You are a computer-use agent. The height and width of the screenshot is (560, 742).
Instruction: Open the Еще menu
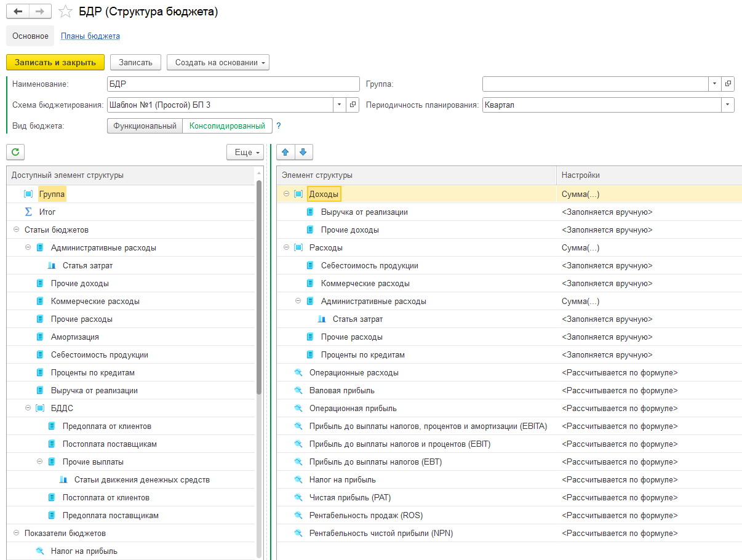(x=245, y=152)
